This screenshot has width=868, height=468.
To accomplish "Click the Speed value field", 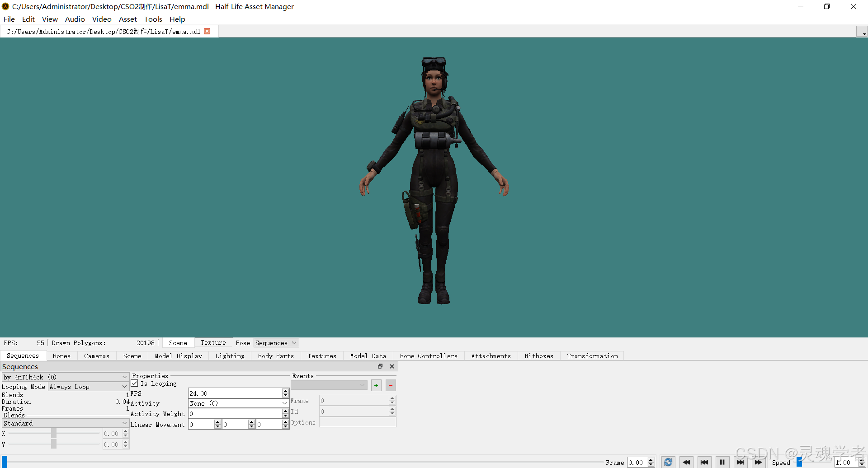I will tap(846, 462).
